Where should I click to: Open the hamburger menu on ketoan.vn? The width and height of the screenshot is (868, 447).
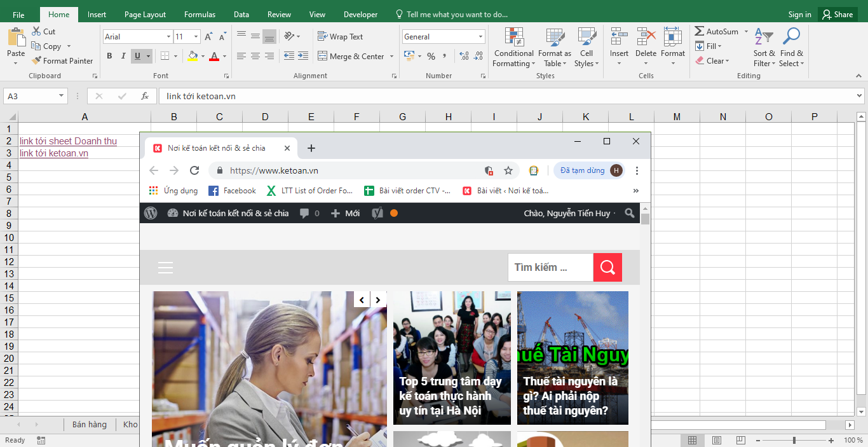[x=165, y=268]
